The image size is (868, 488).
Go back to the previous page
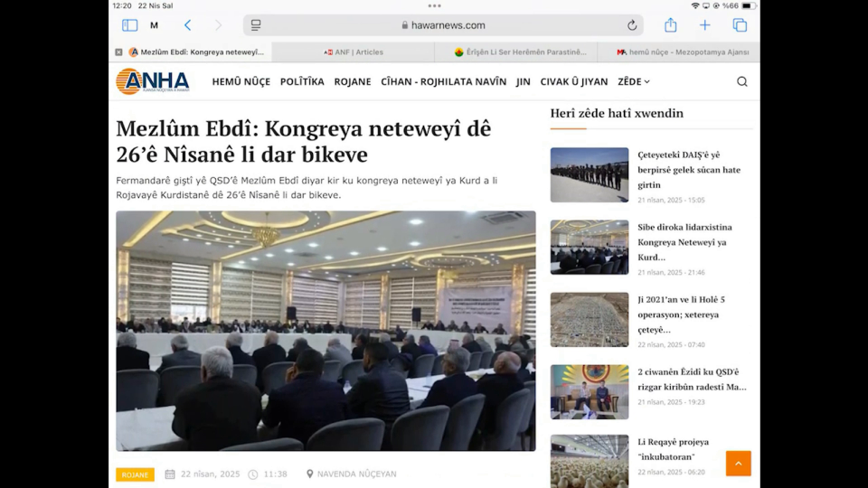(x=188, y=25)
